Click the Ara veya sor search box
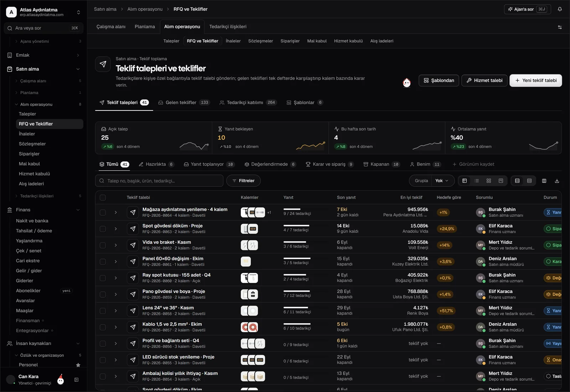 click(x=43, y=28)
